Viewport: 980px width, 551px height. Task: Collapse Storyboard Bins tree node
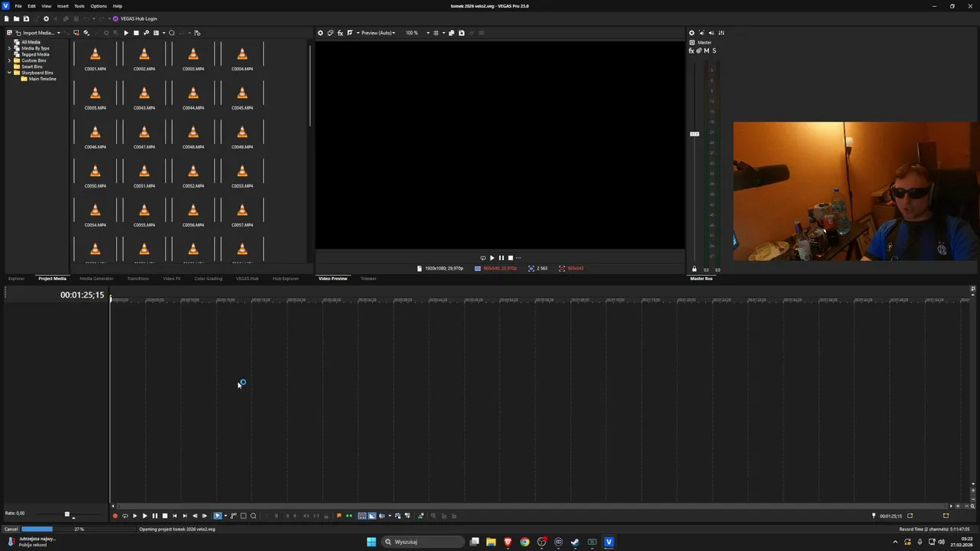(x=9, y=73)
